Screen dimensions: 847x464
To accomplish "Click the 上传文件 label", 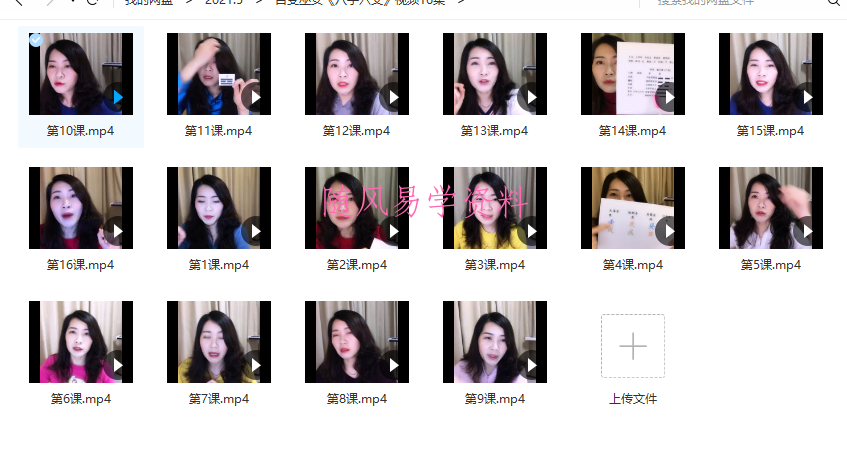I will [633, 399].
